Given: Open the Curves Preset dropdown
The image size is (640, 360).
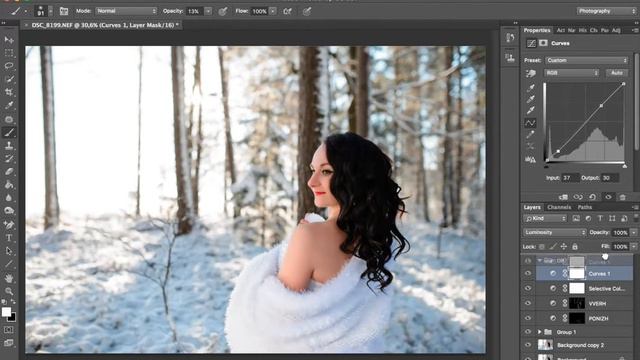Looking at the screenshot, I should click(587, 60).
